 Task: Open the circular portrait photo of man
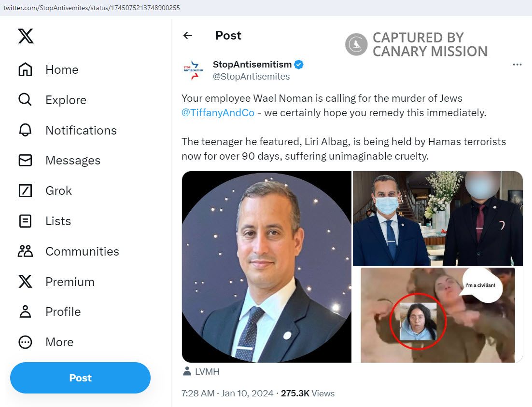click(x=266, y=267)
